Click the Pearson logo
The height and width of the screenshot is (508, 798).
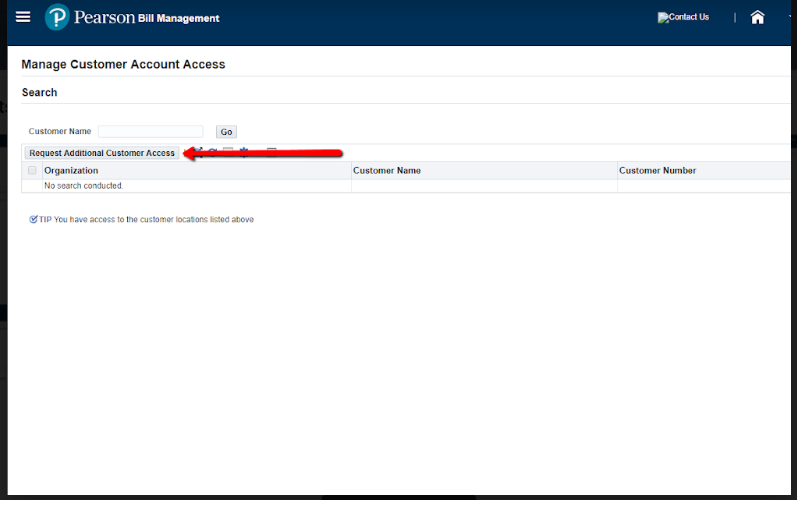[x=58, y=18]
